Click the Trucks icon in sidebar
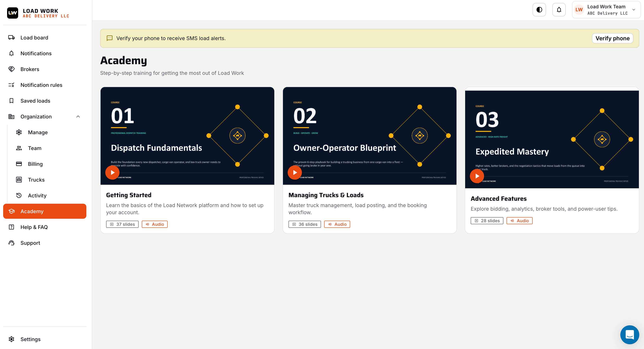Viewport: 644px width, 349px height. coord(19,179)
